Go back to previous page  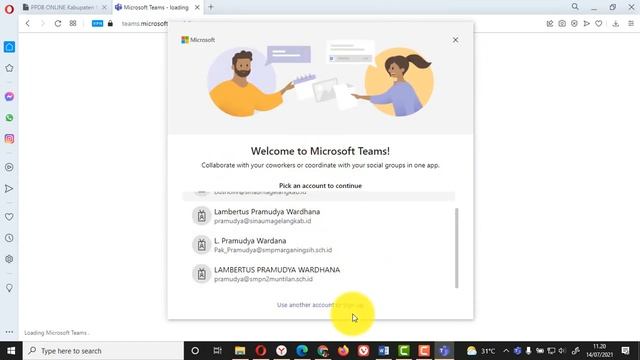(x=28, y=24)
